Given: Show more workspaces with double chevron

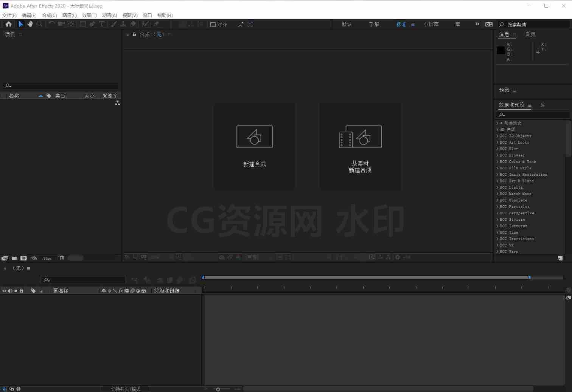Looking at the screenshot, I should click(477, 24).
